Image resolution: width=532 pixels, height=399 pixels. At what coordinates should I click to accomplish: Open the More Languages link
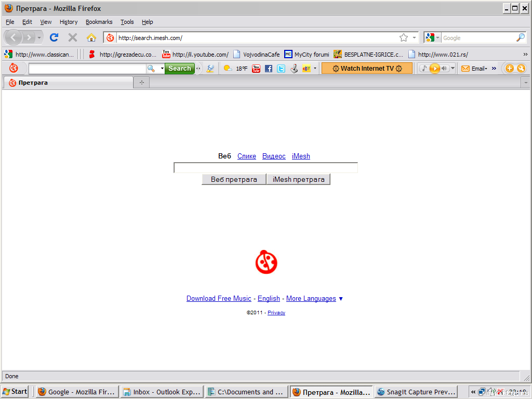coord(311,299)
